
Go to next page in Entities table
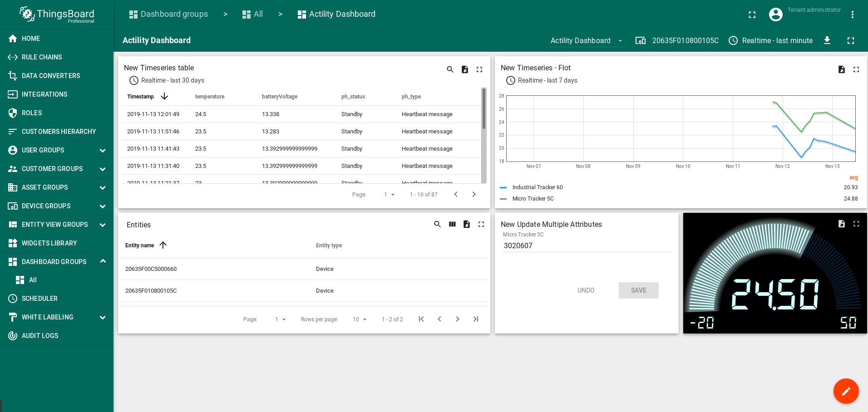(x=458, y=319)
